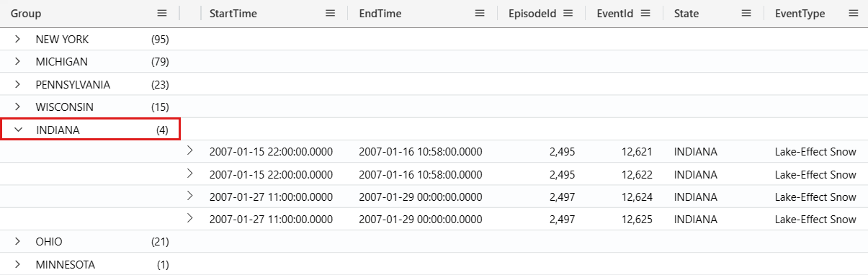Open the EndTime column menu icon
Screen dimensions: 868x275
[480, 14]
